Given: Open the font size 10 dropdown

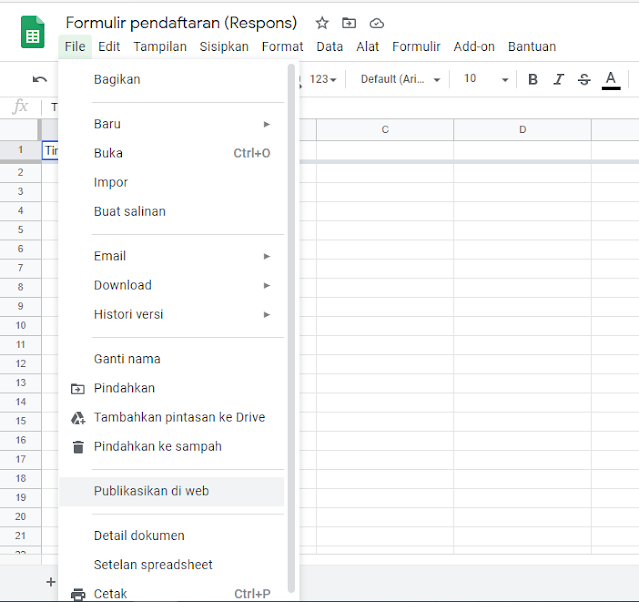Looking at the screenshot, I should click(486, 79).
